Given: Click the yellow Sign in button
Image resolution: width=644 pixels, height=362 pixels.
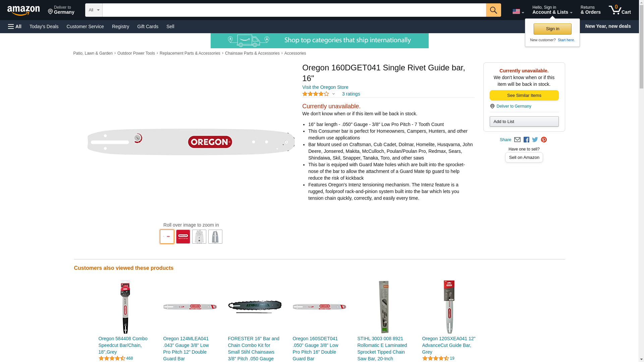Looking at the screenshot, I should [552, 29].
